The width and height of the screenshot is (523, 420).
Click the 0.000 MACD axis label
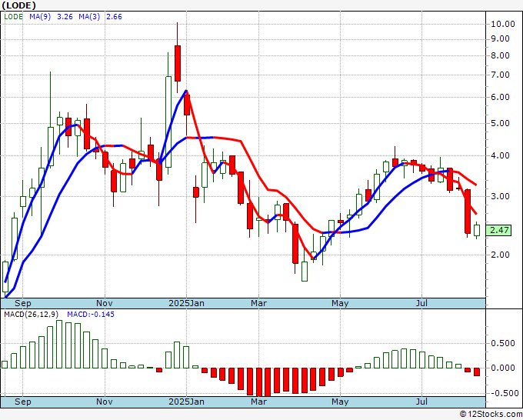(x=503, y=368)
